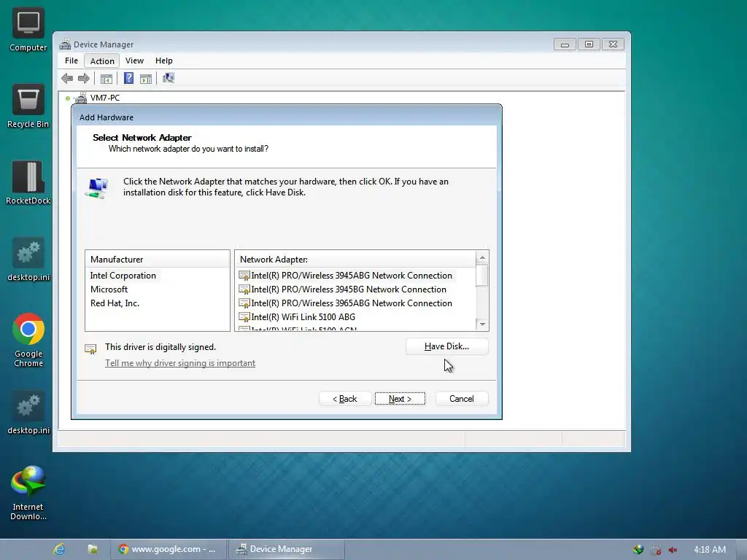
Task: Open the View menu
Action: pos(134,61)
